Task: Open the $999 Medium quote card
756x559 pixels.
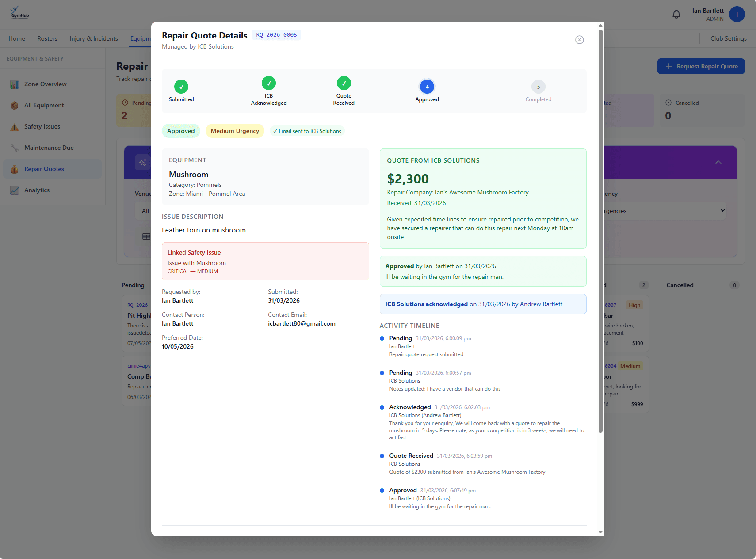Action: (626, 384)
